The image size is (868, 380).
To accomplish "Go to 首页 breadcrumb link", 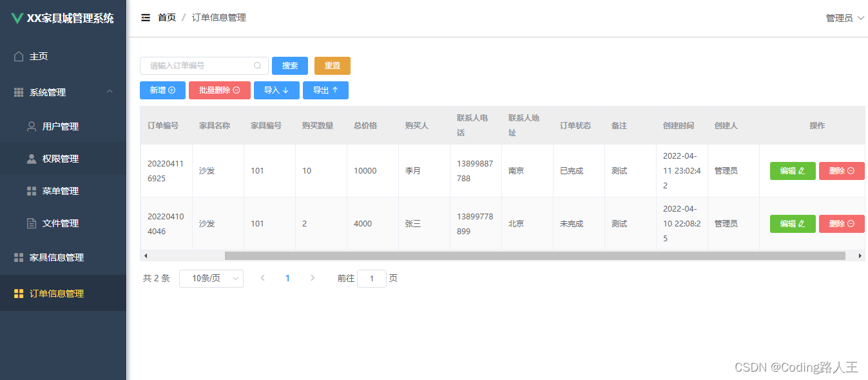I will [167, 17].
